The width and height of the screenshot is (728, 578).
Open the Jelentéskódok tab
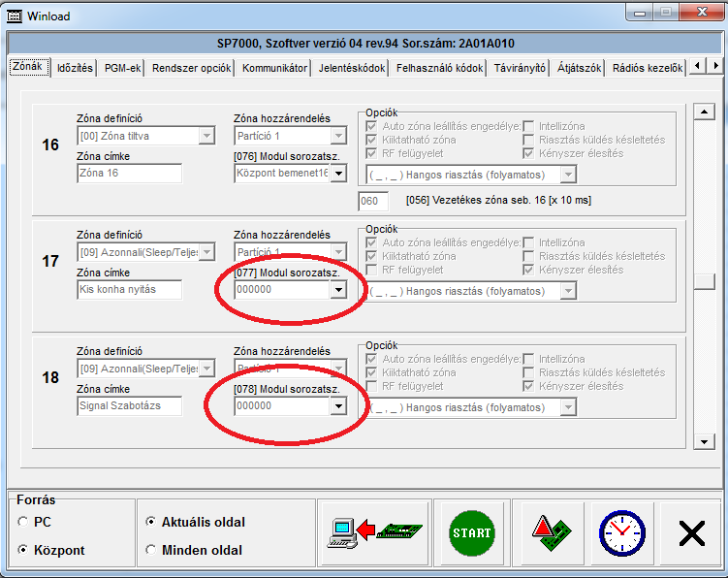click(x=352, y=68)
